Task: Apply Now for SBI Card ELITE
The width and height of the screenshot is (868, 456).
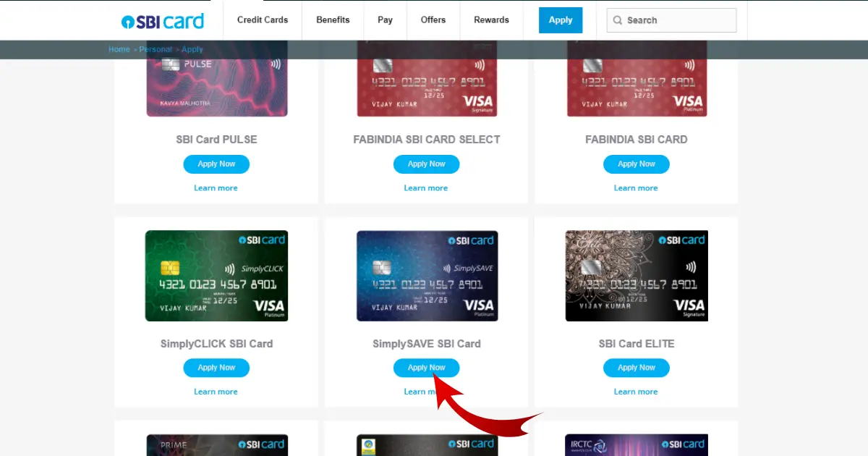Action: point(637,368)
